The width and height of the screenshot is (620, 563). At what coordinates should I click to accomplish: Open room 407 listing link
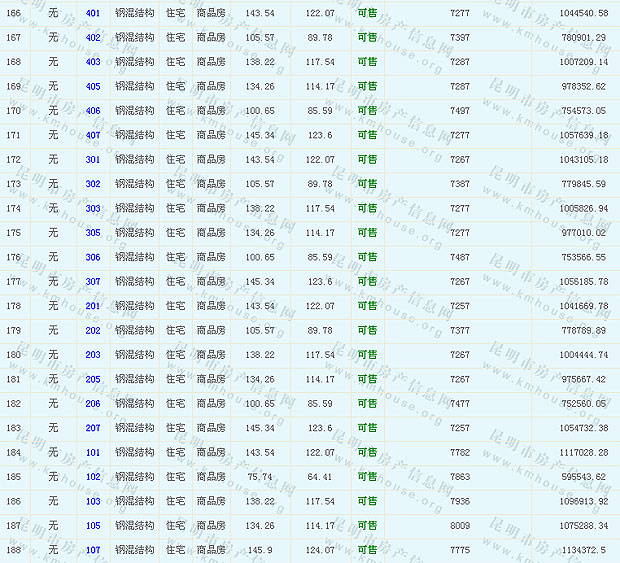93,135
